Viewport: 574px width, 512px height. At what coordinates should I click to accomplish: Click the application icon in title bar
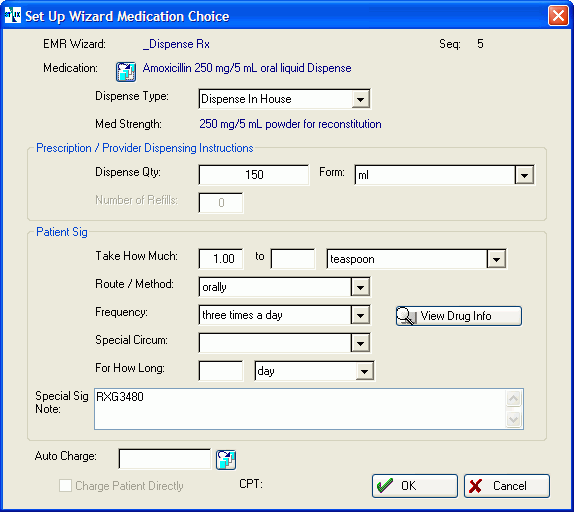(12, 15)
